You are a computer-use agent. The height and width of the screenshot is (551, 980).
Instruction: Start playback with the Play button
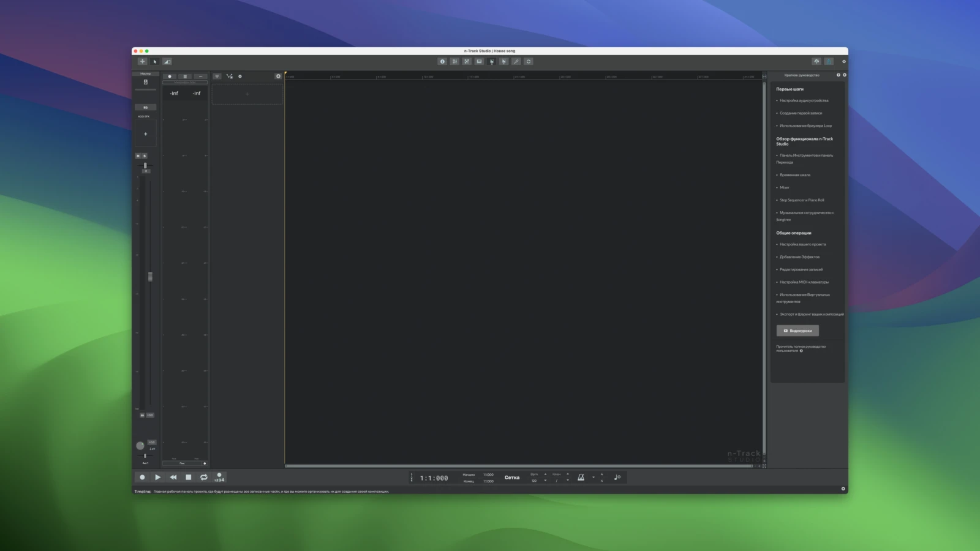[158, 477]
